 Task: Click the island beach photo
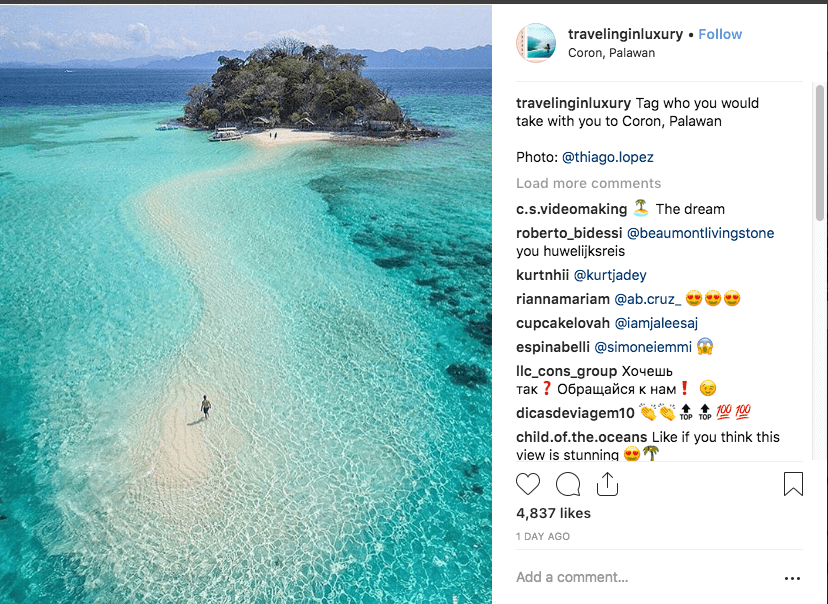coord(246,304)
